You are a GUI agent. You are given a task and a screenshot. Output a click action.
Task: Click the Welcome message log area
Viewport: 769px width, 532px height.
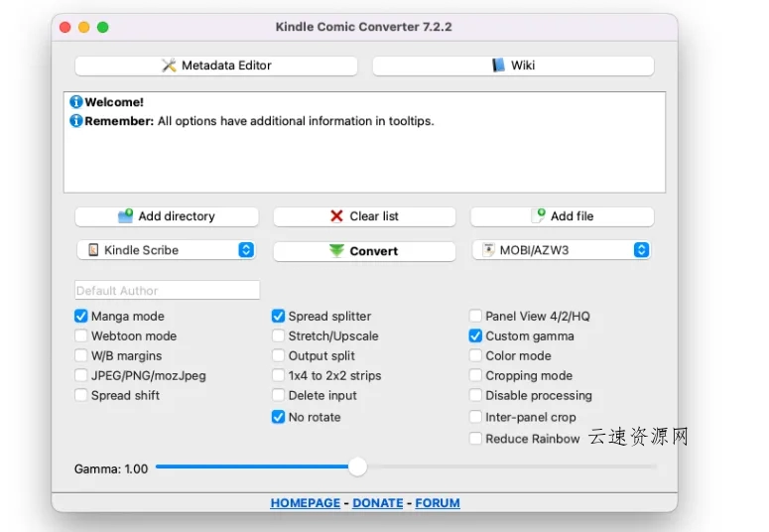(364, 142)
